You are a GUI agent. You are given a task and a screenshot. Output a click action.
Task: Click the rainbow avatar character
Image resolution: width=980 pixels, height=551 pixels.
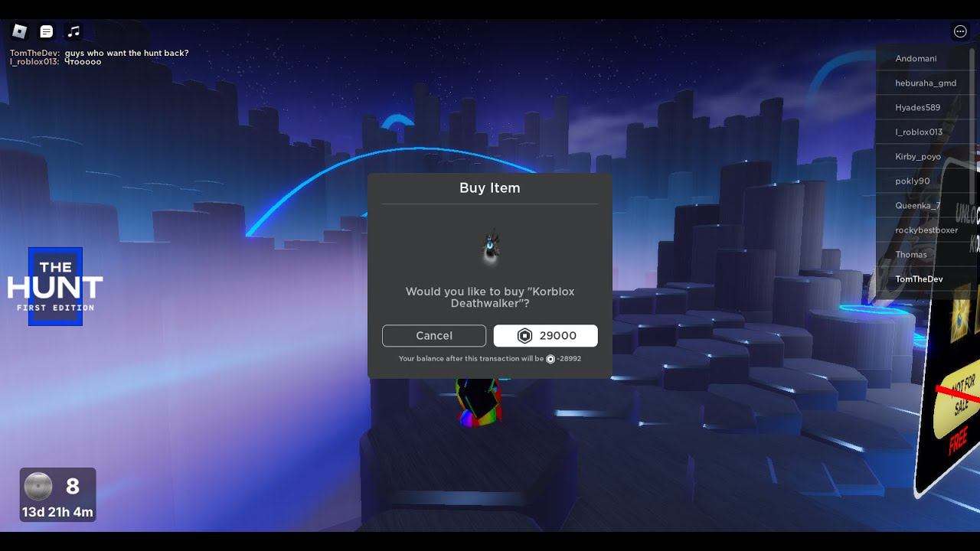click(479, 401)
